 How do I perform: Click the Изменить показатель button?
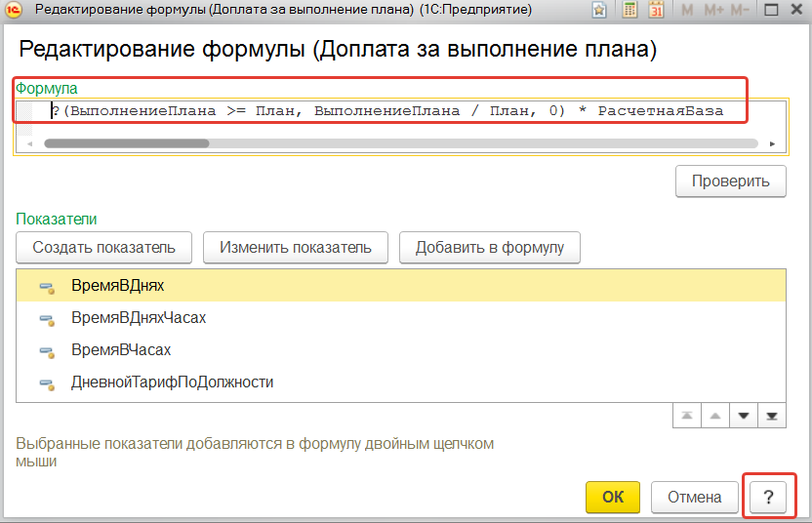(x=296, y=248)
